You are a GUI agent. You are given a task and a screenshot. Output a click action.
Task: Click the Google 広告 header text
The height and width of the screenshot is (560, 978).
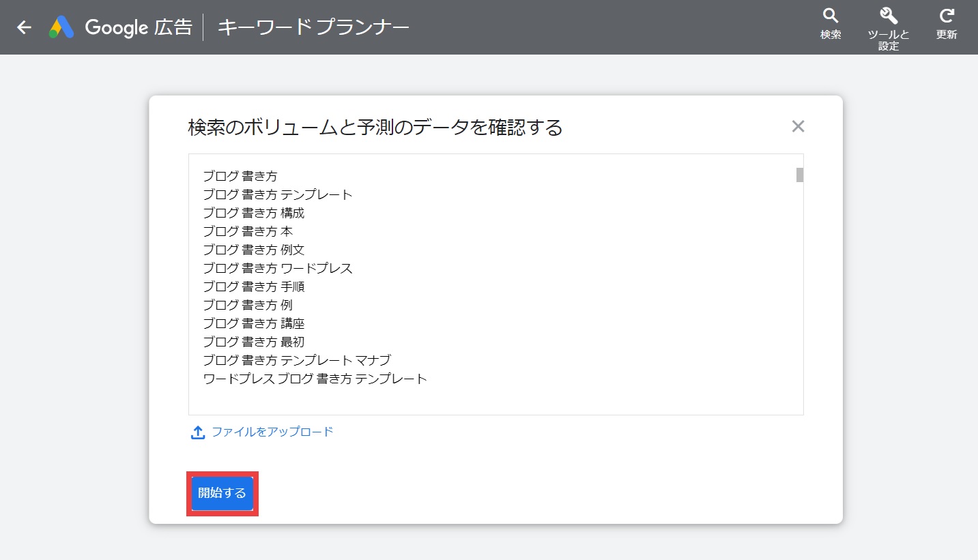[139, 27]
